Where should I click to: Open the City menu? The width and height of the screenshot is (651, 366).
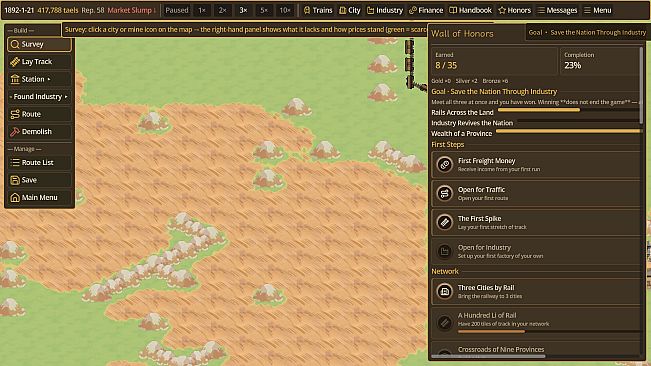click(x=350, y=10)
